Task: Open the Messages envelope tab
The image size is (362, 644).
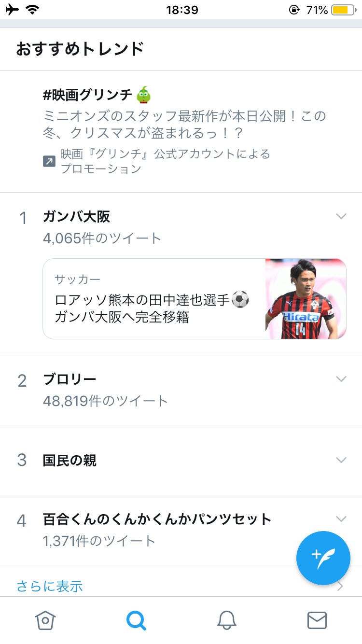Action: coord(317,620)
